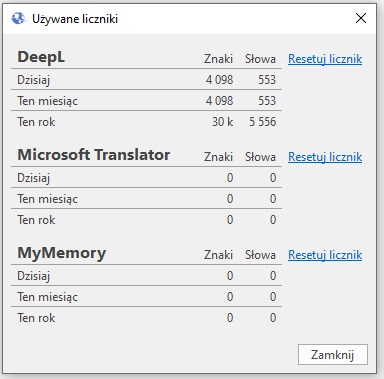Close the Używane liczniki dialog window
Screen dimensions: 384x379
point(361,18)
